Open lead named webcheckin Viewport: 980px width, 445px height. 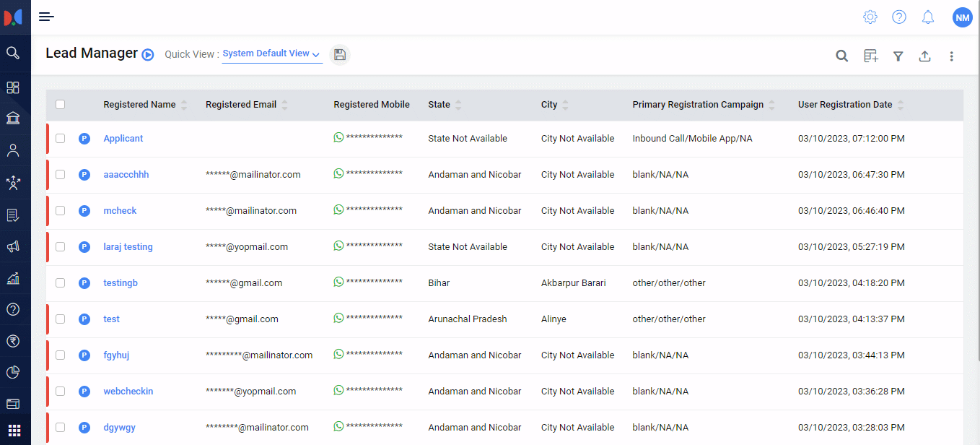pos(128,392)
